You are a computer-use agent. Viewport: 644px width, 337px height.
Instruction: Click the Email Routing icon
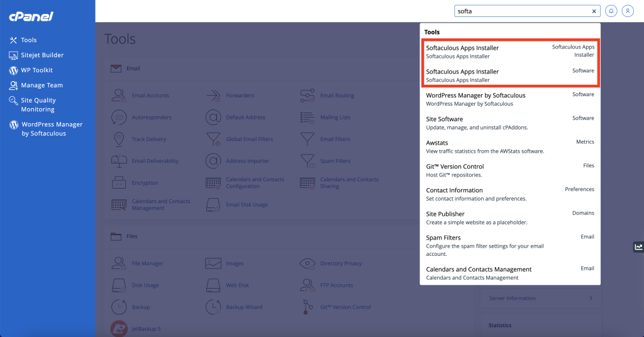[307, 95]
